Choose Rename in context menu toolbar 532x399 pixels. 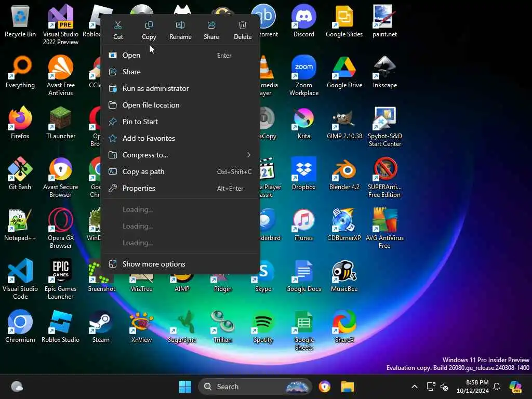pyautogui.click(x=180, y=30)
